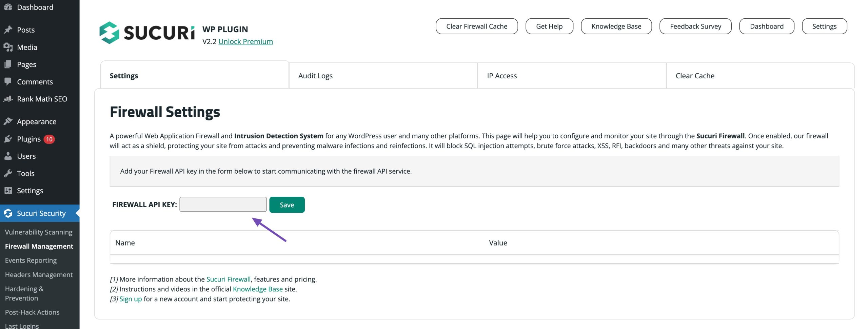Viewport: 868px width, 329px height.
Task: Click the Media icon in sidebar
Action: (8, 47)
